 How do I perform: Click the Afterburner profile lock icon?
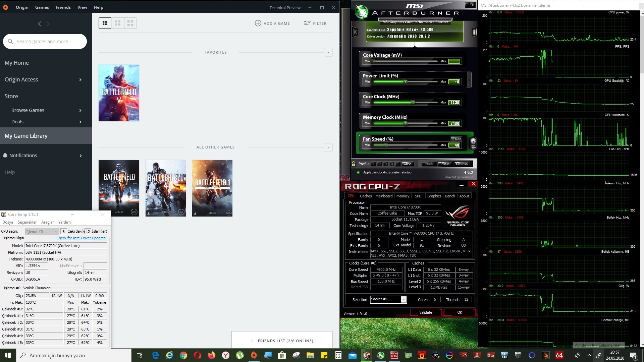(x=354, y=164)
